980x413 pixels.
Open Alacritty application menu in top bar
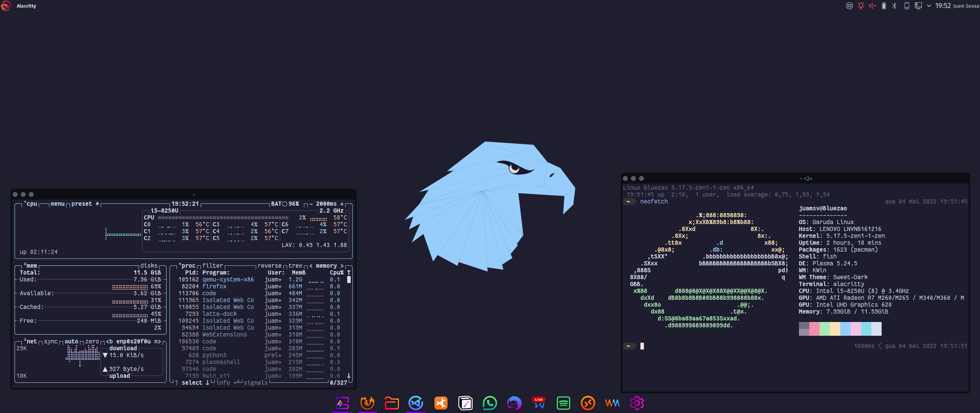(26, 6)
